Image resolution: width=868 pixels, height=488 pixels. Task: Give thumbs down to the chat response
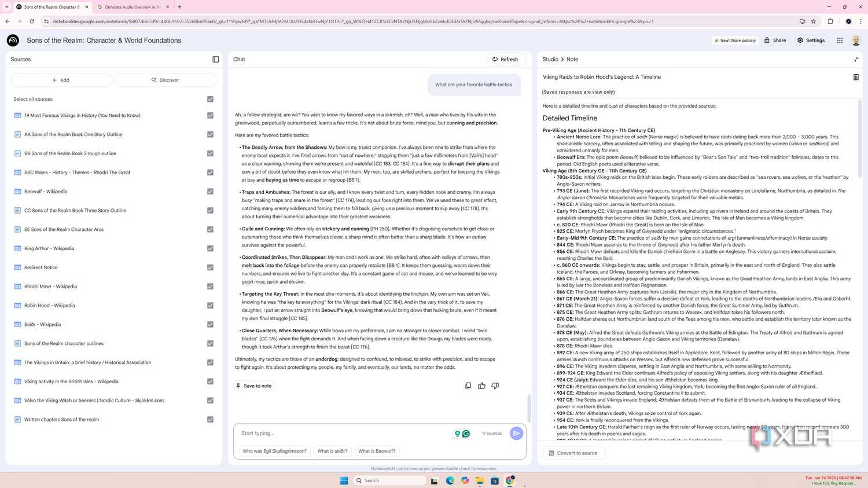point(495,386)
